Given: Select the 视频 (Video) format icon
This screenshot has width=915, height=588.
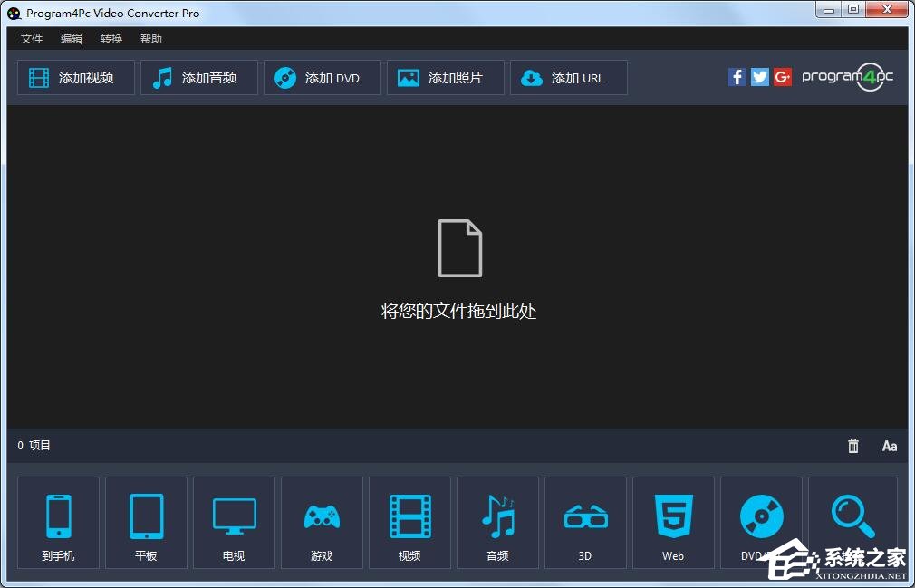Looking at the screenshot, I should click(409, 523).
